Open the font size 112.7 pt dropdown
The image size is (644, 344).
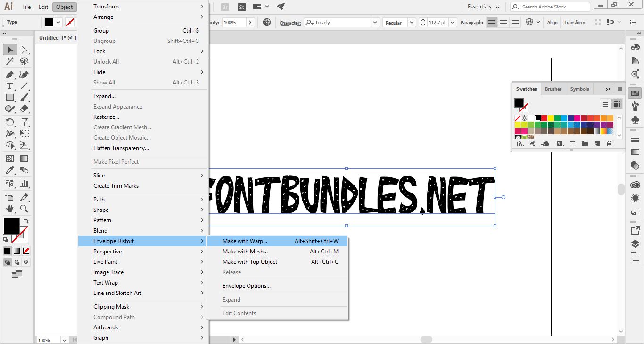[452, 22]
